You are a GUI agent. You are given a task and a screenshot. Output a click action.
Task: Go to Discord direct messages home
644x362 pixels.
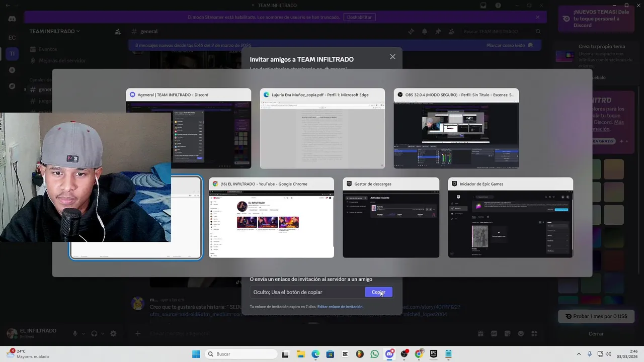[12, 19]
